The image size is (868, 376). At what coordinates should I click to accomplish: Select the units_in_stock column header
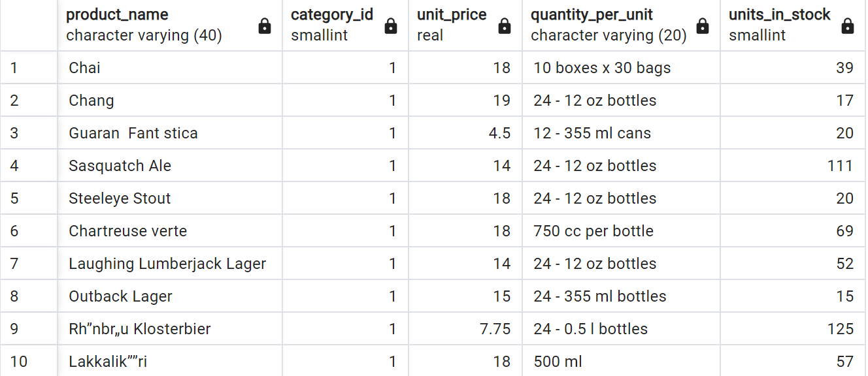click(x=793, y=25)
